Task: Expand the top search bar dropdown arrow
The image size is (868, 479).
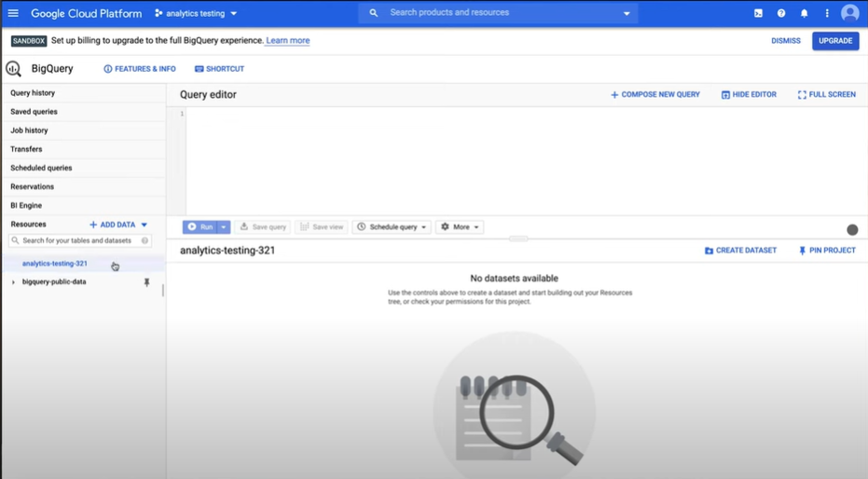Action: pos(627,13)
